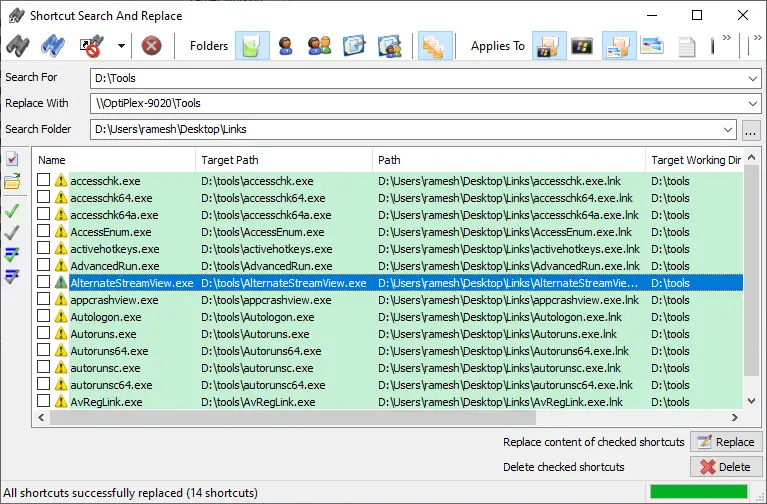767x504 pixels.
Task: Click the green check with blue lines icon
Action: [12, 254]
